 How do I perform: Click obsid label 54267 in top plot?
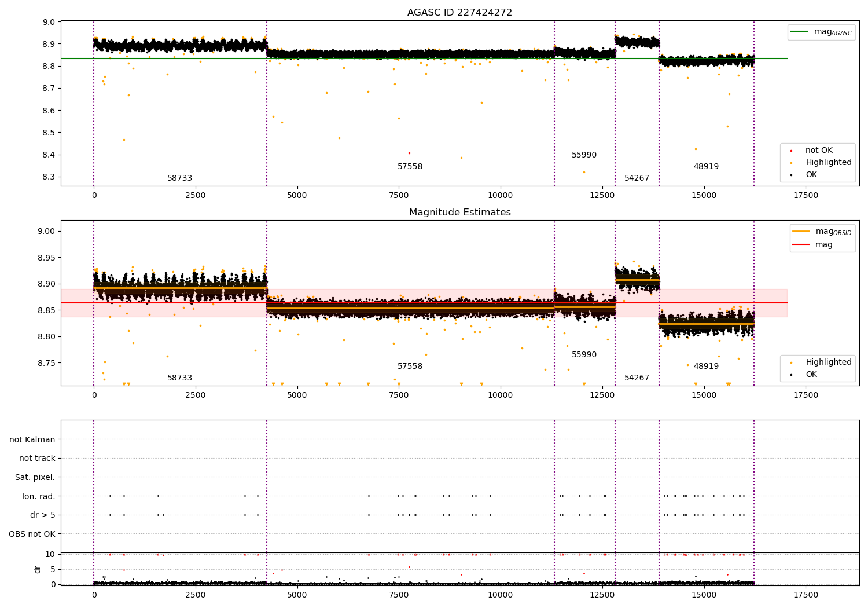637,178
